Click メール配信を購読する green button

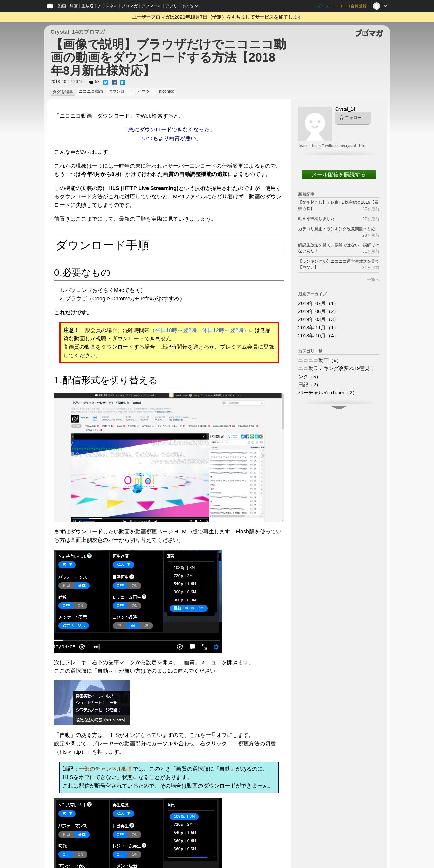point(339,175)
